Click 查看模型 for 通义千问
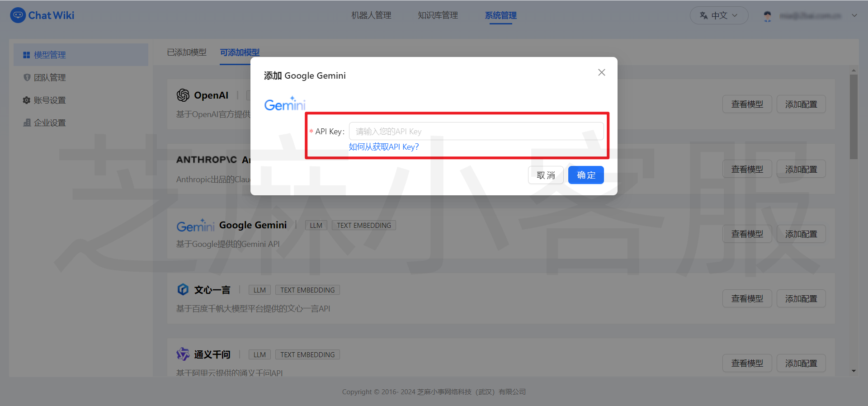 [747, 363]
